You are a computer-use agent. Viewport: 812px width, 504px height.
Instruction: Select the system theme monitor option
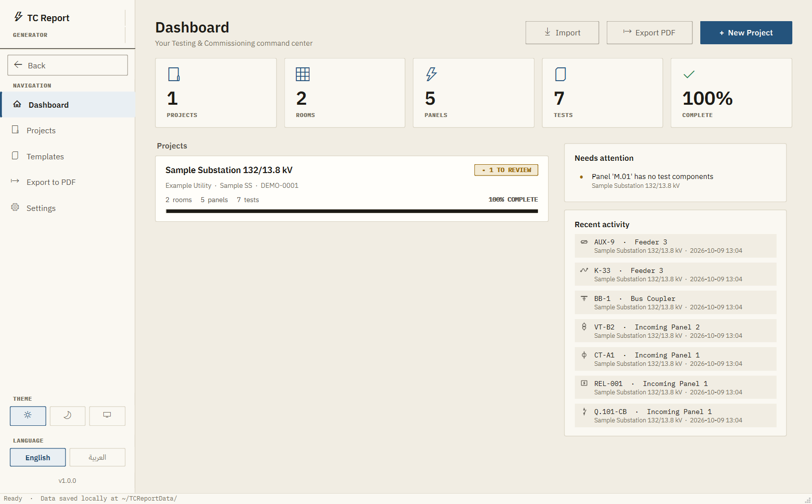point(107,415)
